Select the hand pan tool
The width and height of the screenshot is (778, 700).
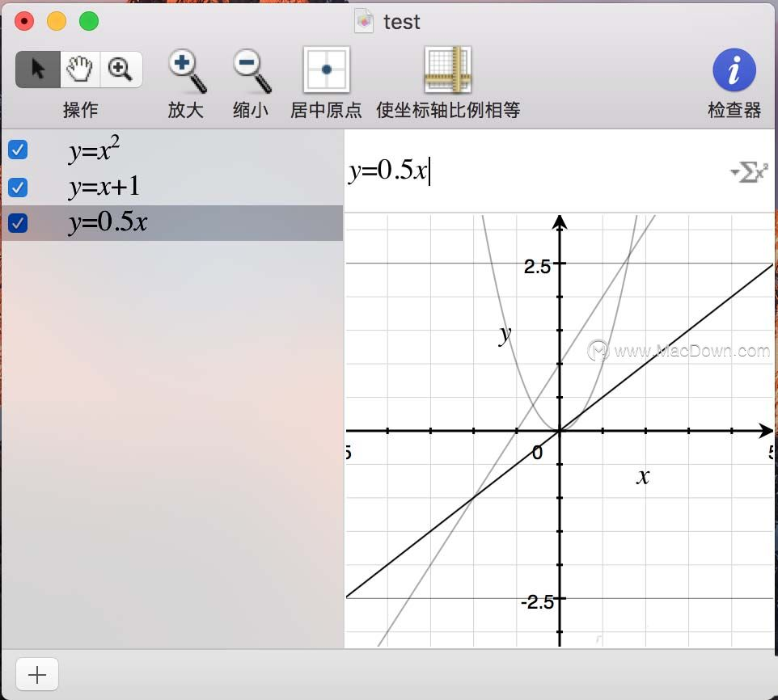click(80, 70)
